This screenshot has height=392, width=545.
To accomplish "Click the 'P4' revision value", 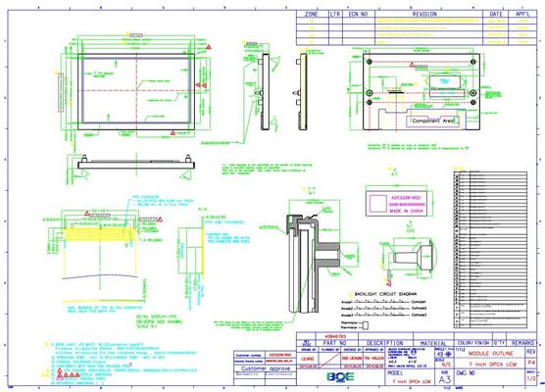I will pyautogui.click(x=531, y=363).
